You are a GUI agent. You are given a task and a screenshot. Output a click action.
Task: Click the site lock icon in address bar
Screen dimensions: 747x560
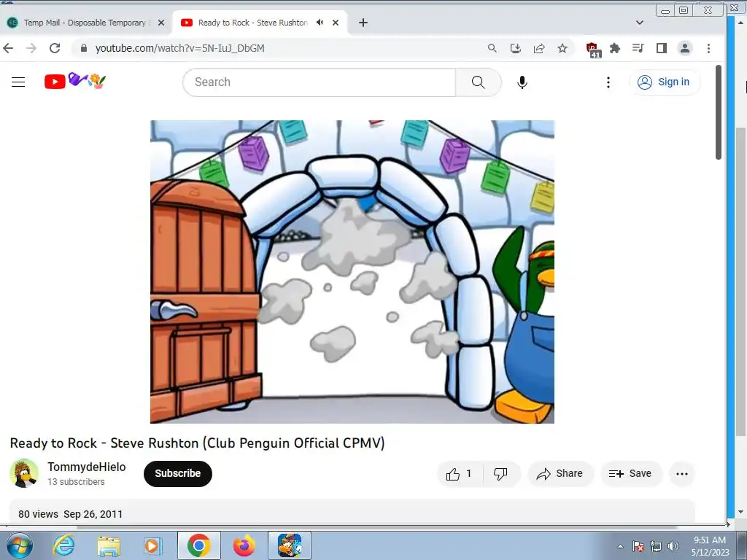click(x=84, y=48)
